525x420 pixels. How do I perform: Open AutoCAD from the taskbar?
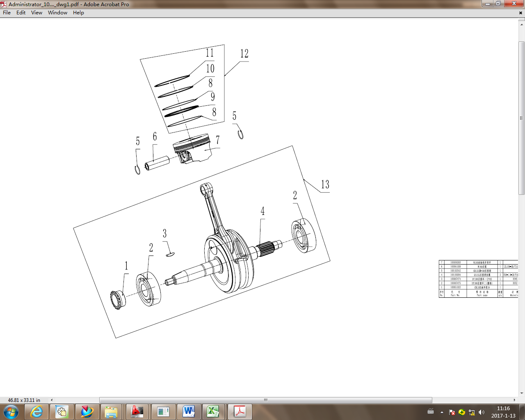point(137,412)
